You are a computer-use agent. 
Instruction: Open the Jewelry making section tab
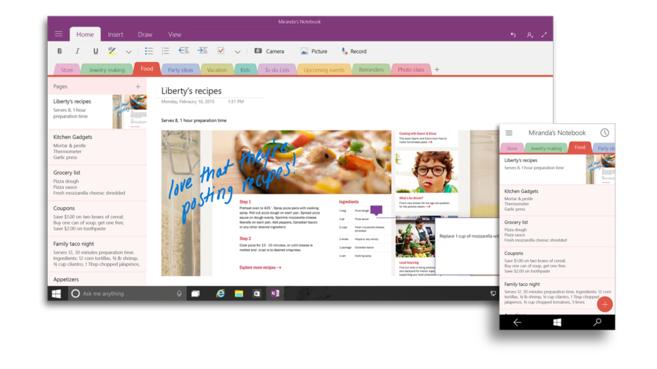click(107, 70)
